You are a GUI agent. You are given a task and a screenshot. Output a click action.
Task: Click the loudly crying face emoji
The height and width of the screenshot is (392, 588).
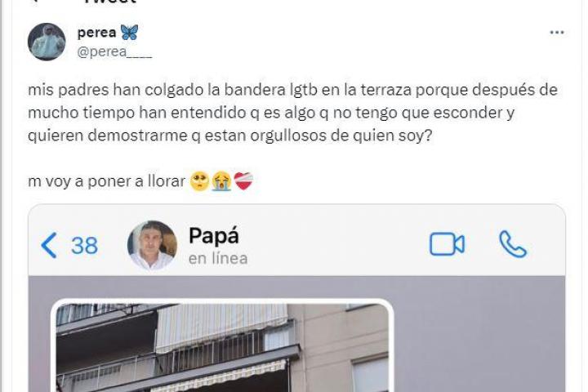tap(221, 181)
